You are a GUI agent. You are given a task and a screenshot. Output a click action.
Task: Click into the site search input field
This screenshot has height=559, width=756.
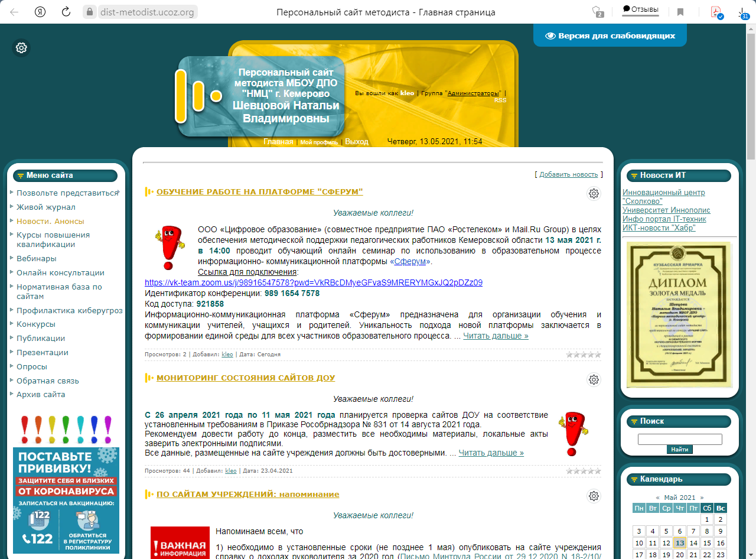click(680, 439)
